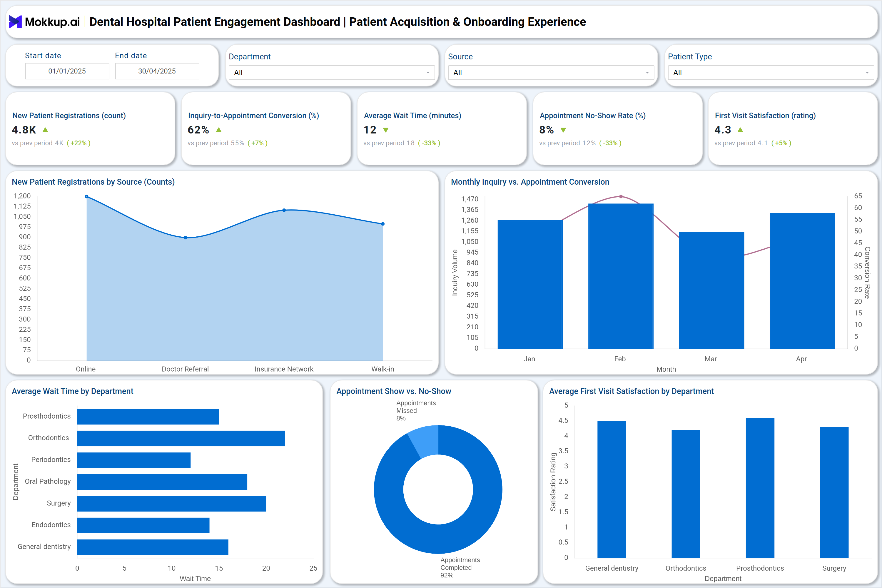Click the Doctor Referral data point
Image resolution: width=882 pixels, height=588 pixels.
185,237
